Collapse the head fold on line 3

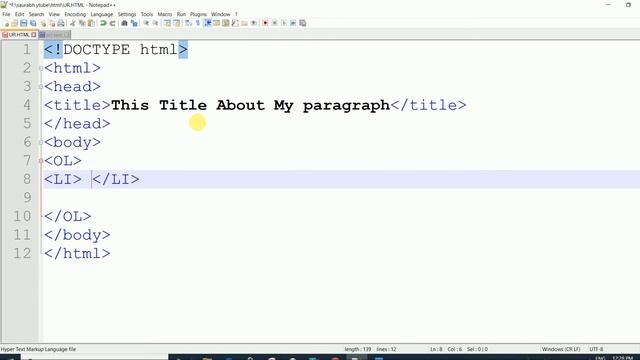[x=41, y=87]
